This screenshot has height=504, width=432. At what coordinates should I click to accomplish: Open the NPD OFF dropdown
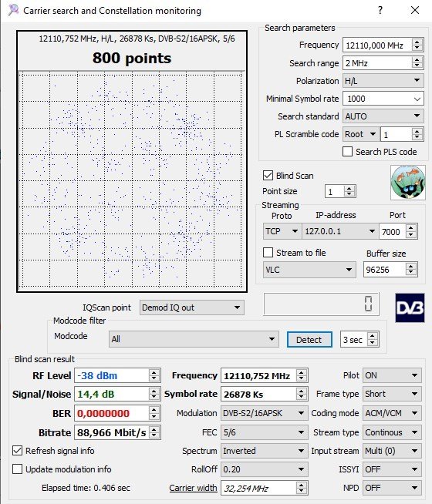(x=392, y=488)
